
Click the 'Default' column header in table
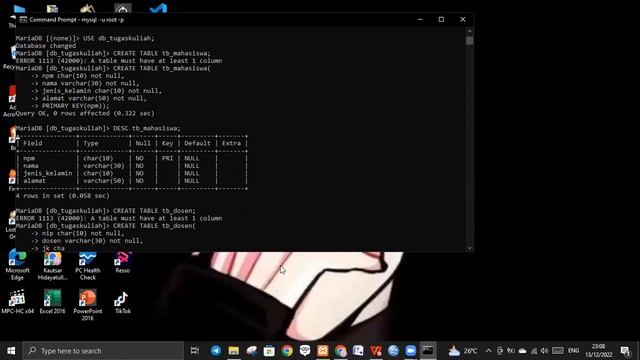197,143
